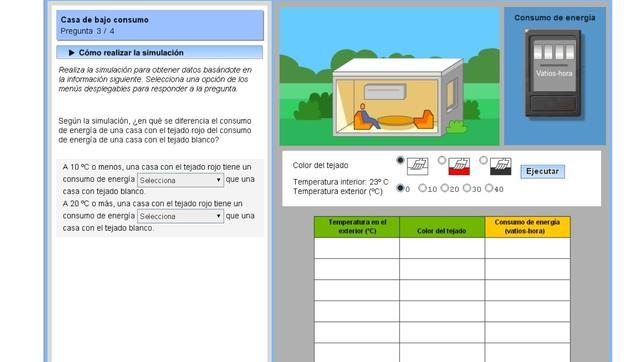
Task: Open the dropdown for 20 °C or more
Action: (180, 216)
